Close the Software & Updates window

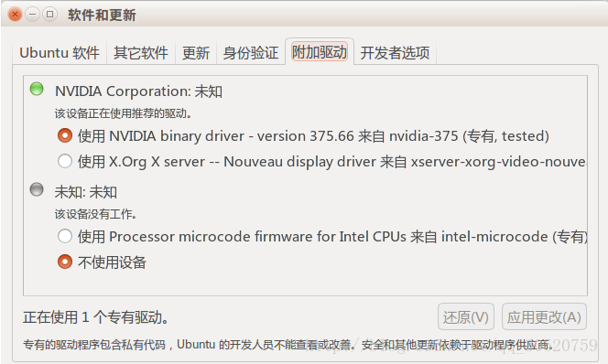[x=15, y=15]
